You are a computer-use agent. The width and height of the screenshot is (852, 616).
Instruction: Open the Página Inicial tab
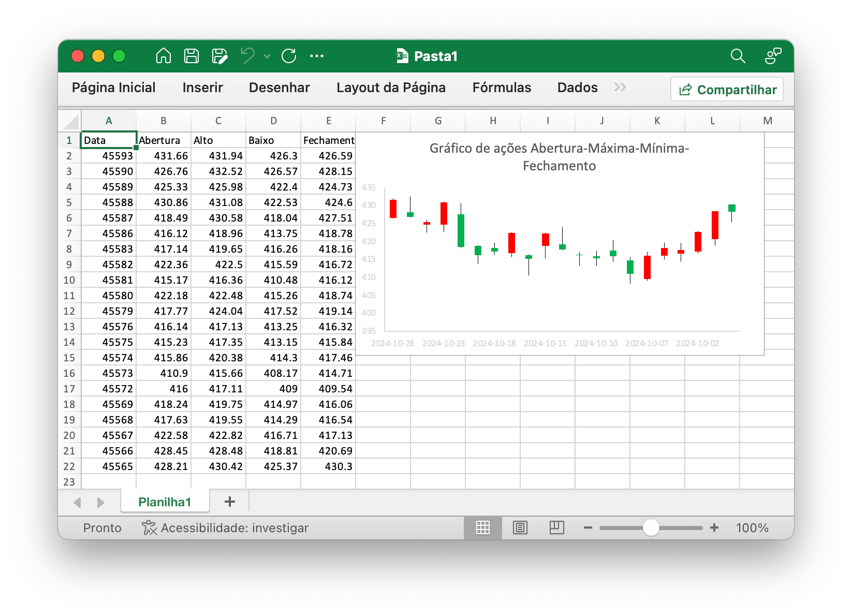click(114, 87)
